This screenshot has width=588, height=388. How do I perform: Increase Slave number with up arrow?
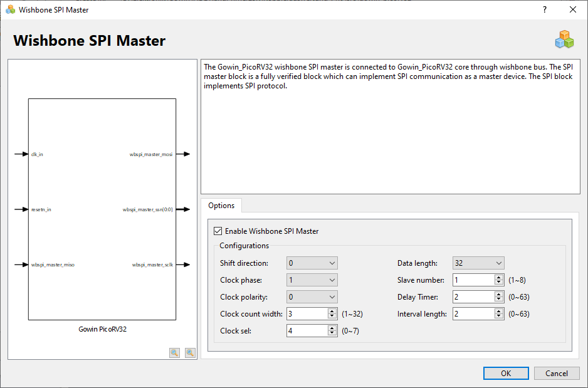coord(498,278)
